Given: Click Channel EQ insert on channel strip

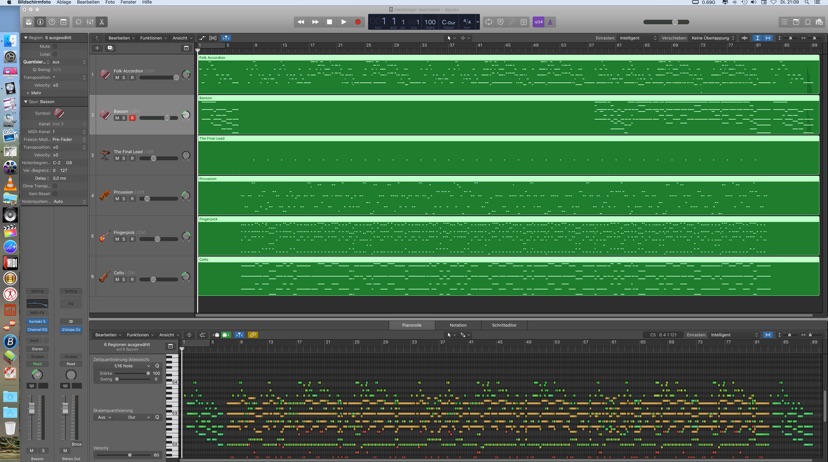Looking at the screenshot, I should (x=37, y=329).
